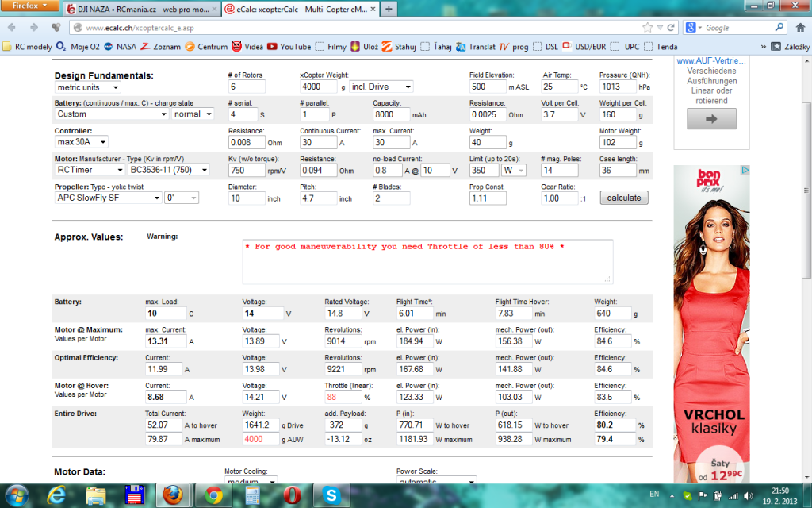812x508 pixels.
Task: Expand the APC SlowFly SF propeller dropdown
Action: click(x=107, y=198)
